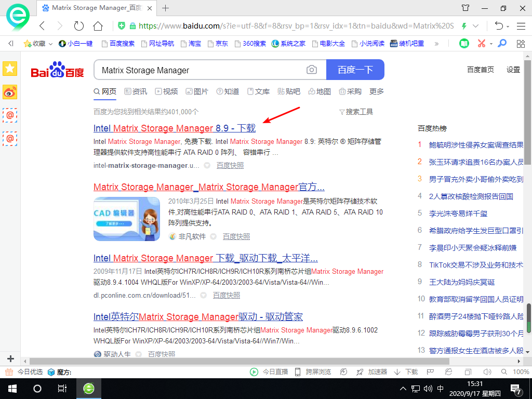Add sidebar item with plus icon

[10, 358]
